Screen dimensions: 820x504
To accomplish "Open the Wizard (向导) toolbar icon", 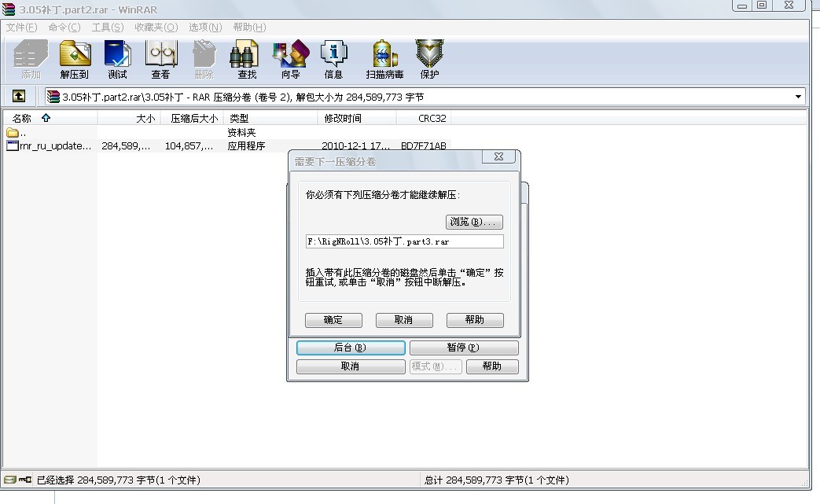I will (291, 59).
